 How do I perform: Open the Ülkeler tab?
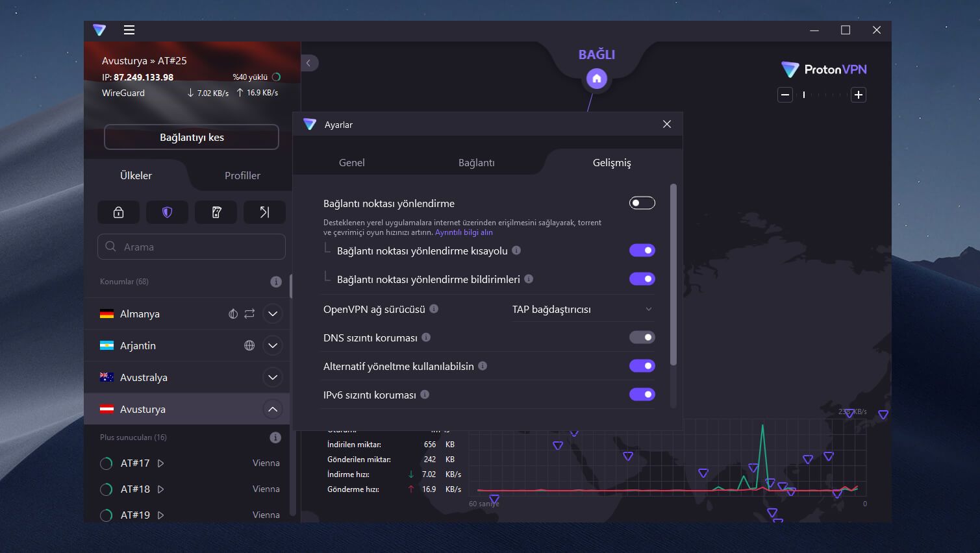pos(136,175)
